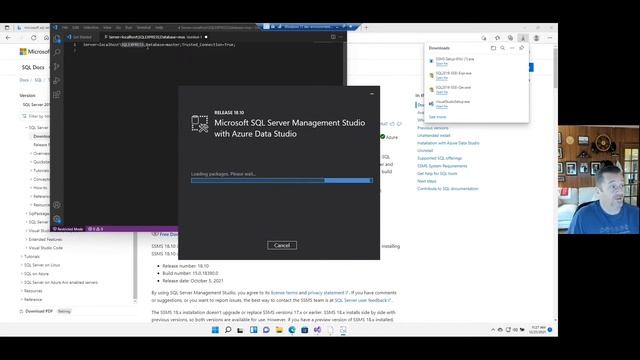Click Restricted Mode in the VS Code status bar
Viewport: 640px width, 360px height.
[68, 229]
